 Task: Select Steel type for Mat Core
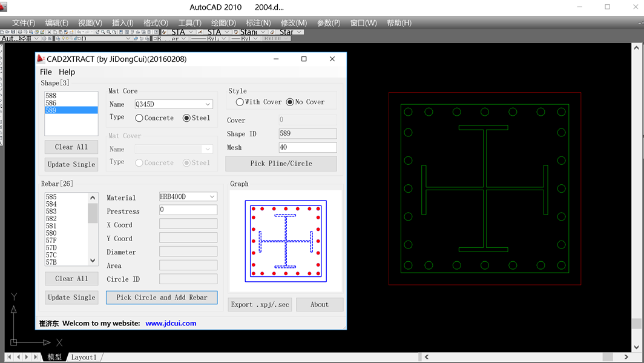click(196, 118)
